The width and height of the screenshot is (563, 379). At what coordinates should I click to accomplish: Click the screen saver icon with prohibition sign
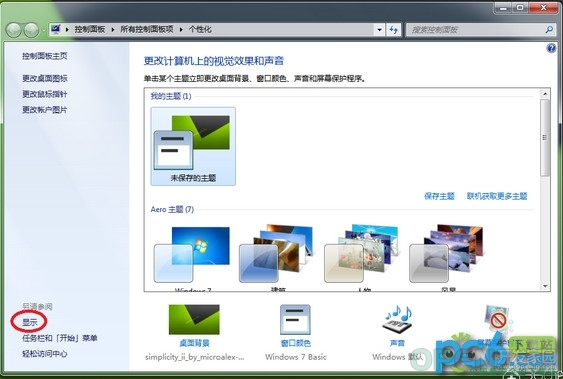click(x=498, y=319)
